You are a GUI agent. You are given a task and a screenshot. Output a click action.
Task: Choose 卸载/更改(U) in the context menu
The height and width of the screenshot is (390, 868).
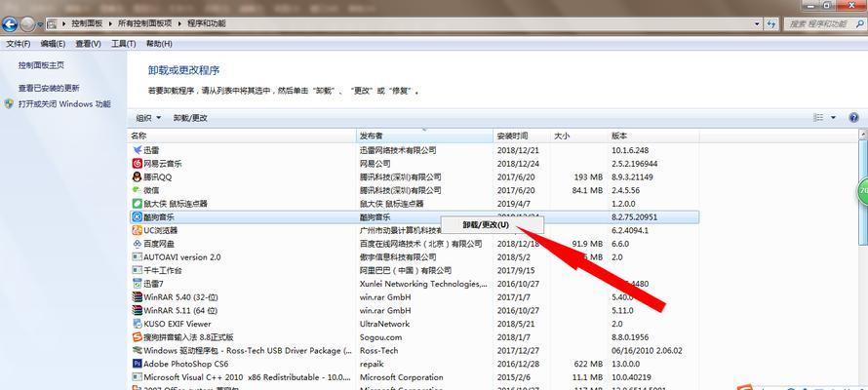(x=493, y=224)
